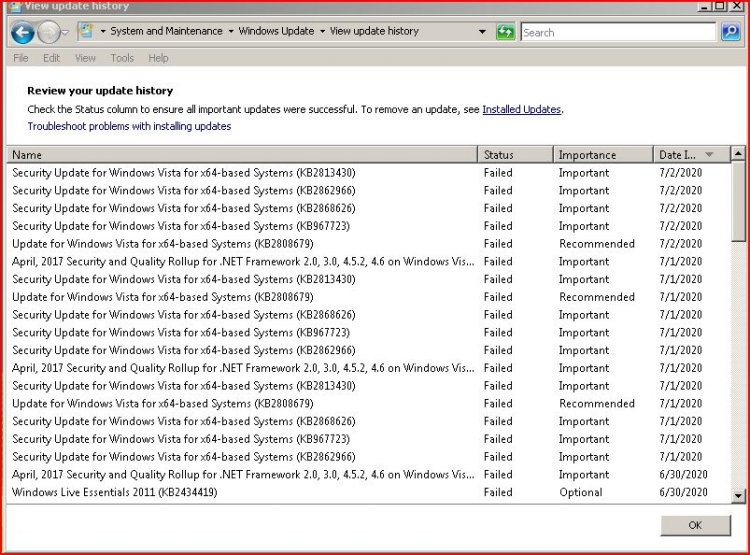Screen dimensions: 750x555
Task: Sort list by Status column header
Action: 515,155
